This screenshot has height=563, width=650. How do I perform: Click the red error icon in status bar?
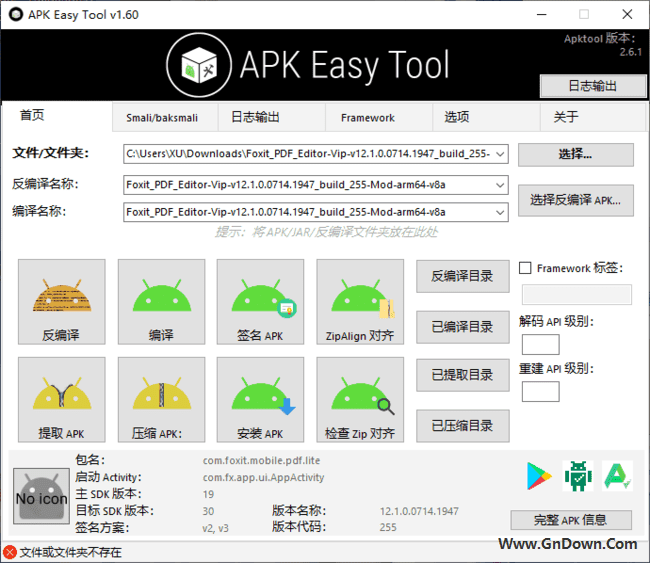[10, 552]
